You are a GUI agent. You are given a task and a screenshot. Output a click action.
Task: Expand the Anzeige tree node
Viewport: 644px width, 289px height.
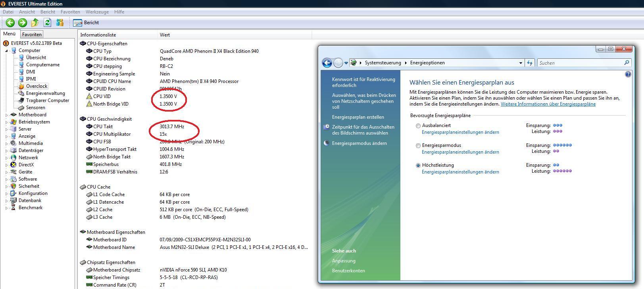coord(6,137)
